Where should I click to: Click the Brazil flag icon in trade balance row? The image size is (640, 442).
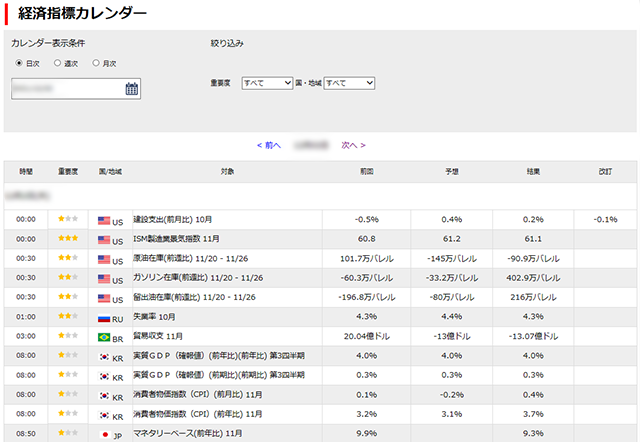click(104, 336)
